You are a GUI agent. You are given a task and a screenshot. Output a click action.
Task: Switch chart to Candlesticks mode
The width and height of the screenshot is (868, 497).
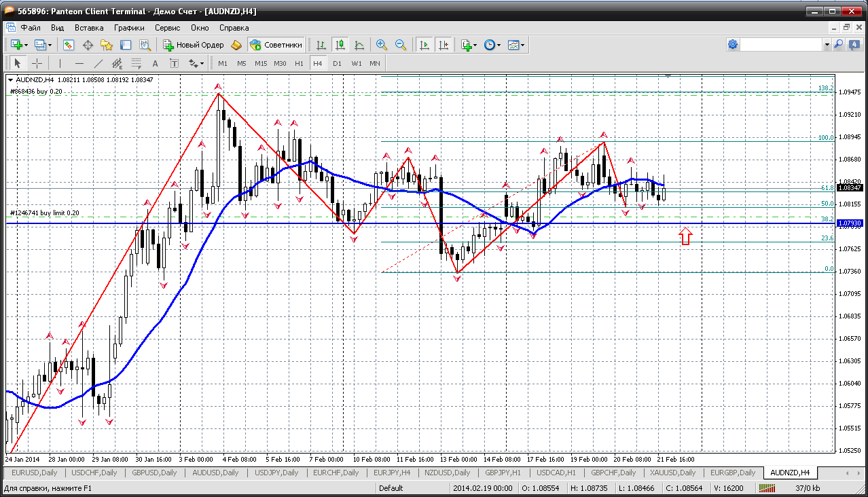[340, 45]
